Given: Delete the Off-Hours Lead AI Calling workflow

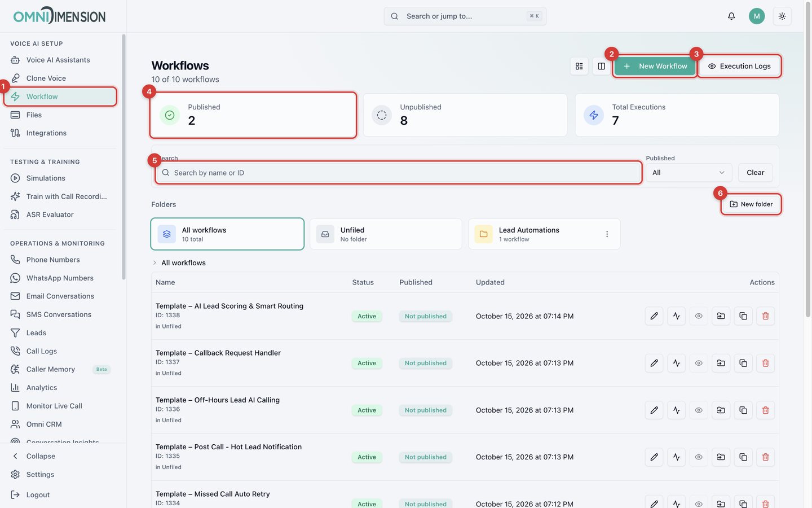Looking at the screenshot, I should pyautogui.click(x=766, y=410).
